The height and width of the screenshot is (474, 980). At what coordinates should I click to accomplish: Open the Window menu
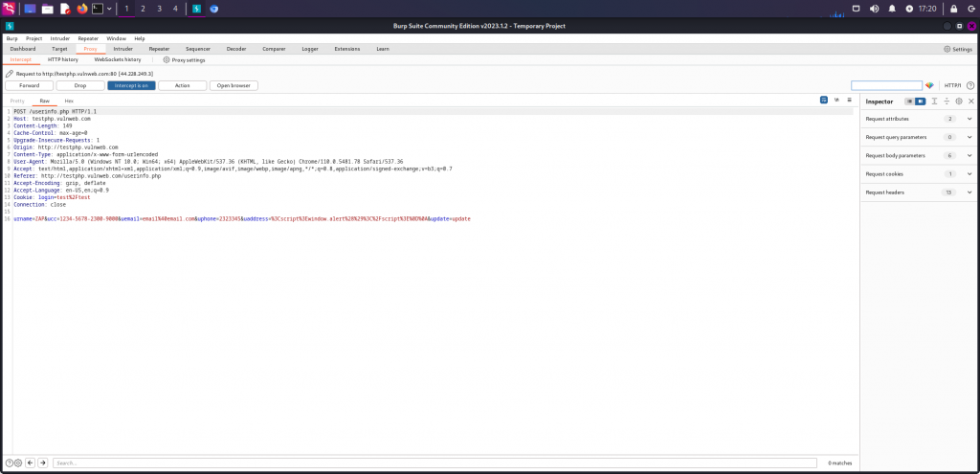click(x=116, y=38)
